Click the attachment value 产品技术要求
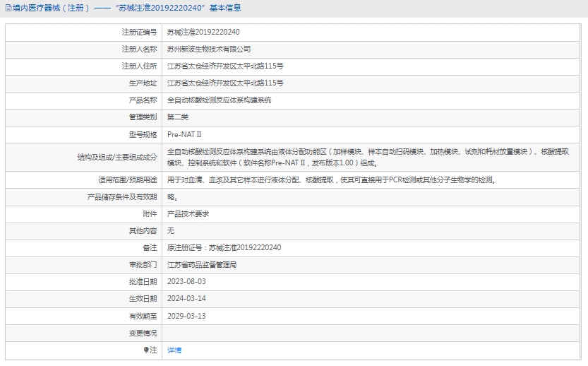 coord(188,213)
